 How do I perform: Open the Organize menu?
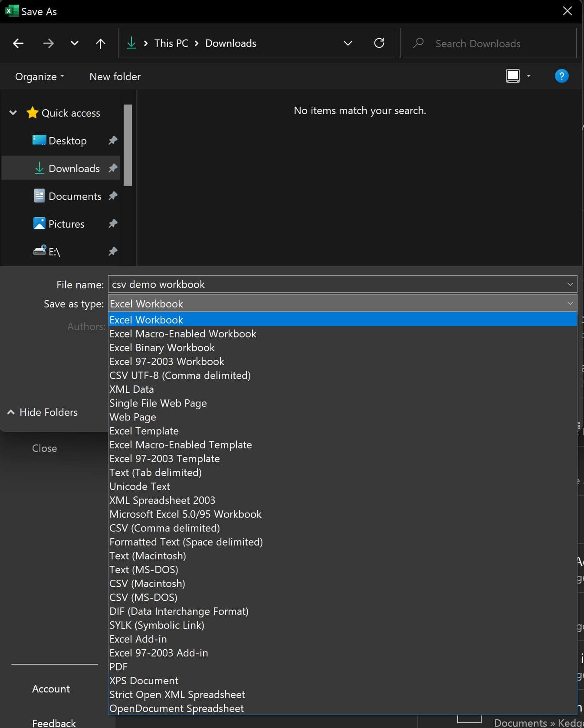pos(39,77)
